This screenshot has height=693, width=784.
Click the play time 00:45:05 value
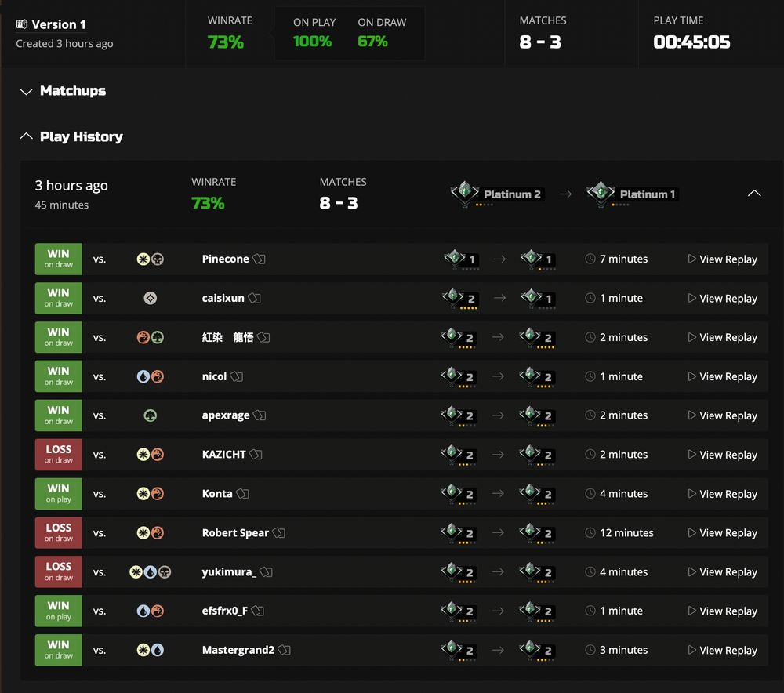(691, 42)
